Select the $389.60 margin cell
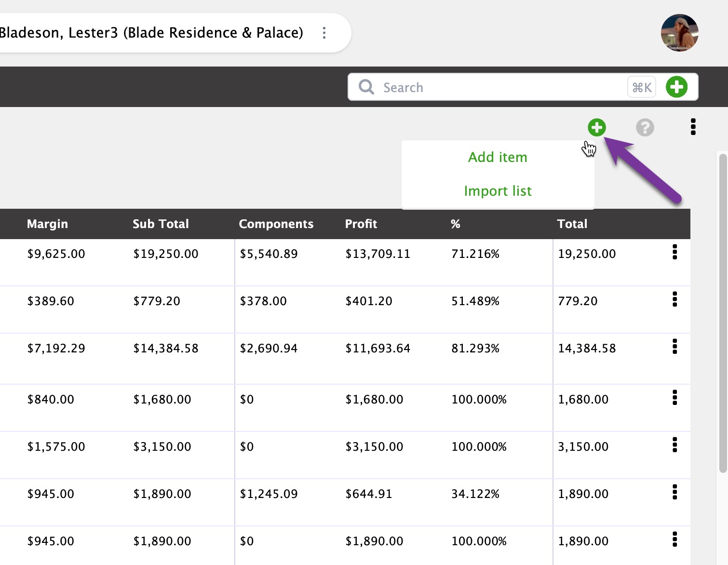Viewport: 728px width, 565px height. [51, 301]
